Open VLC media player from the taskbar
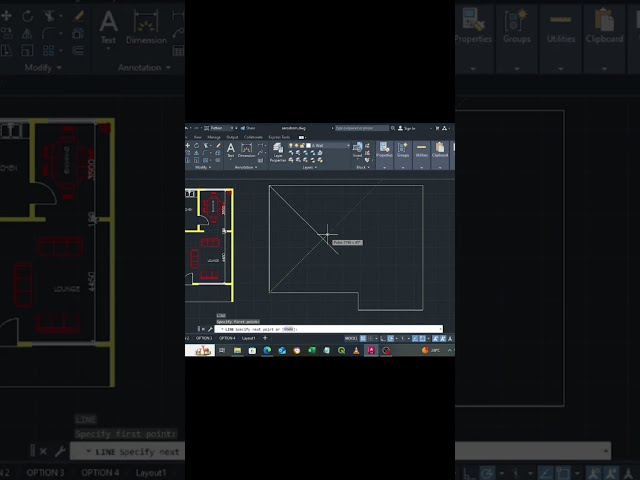640x480 pixels. (x=356, y=350)
